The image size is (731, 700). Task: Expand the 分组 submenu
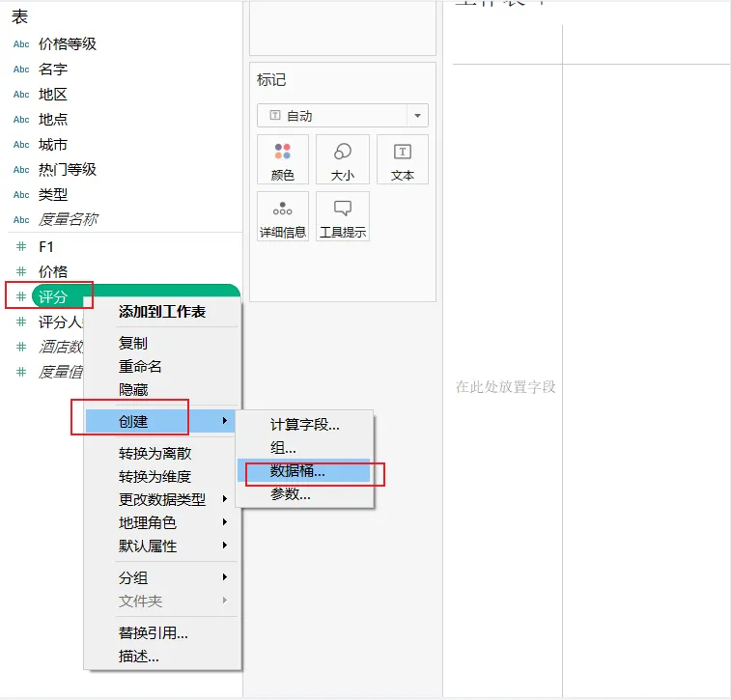162,578
